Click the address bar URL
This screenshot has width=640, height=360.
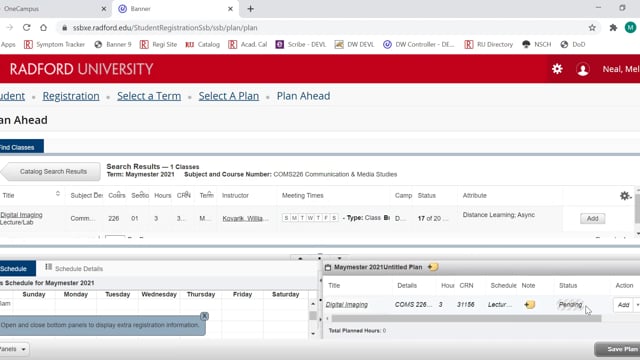(165, 28)
